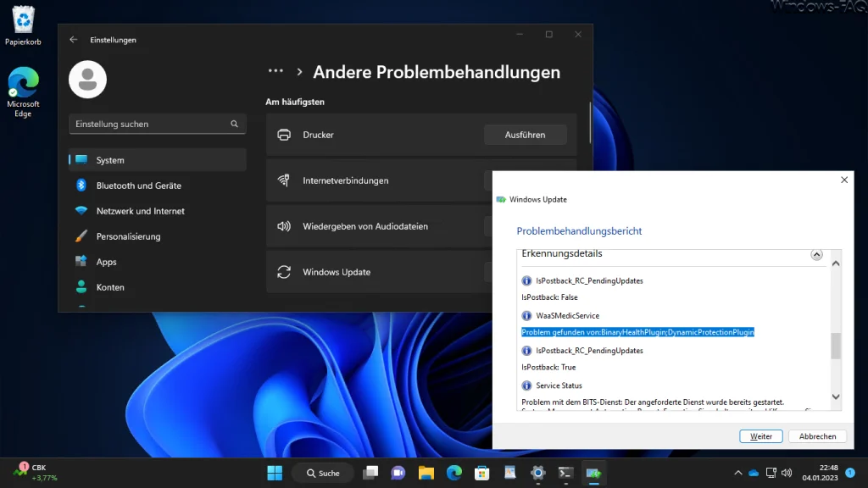
Task: Focus the Einstellung suchen field
Action: pyautogui.click(x=157, y=124)
